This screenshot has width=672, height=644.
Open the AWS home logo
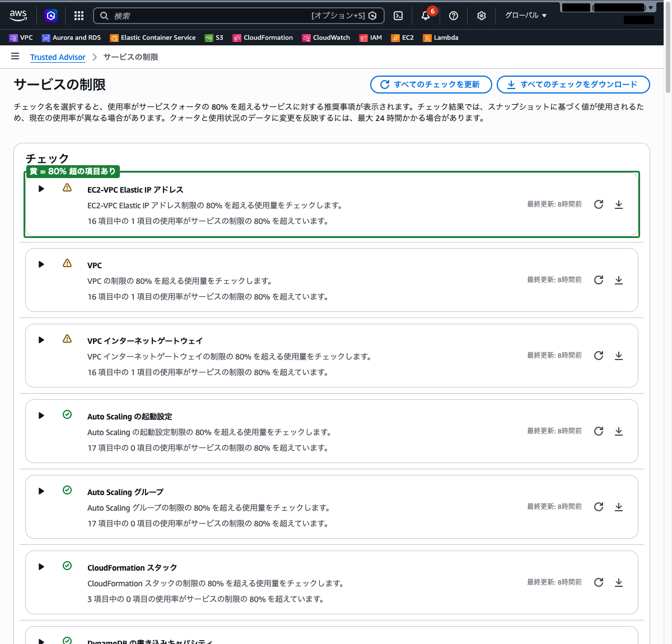tap(18, 16)
